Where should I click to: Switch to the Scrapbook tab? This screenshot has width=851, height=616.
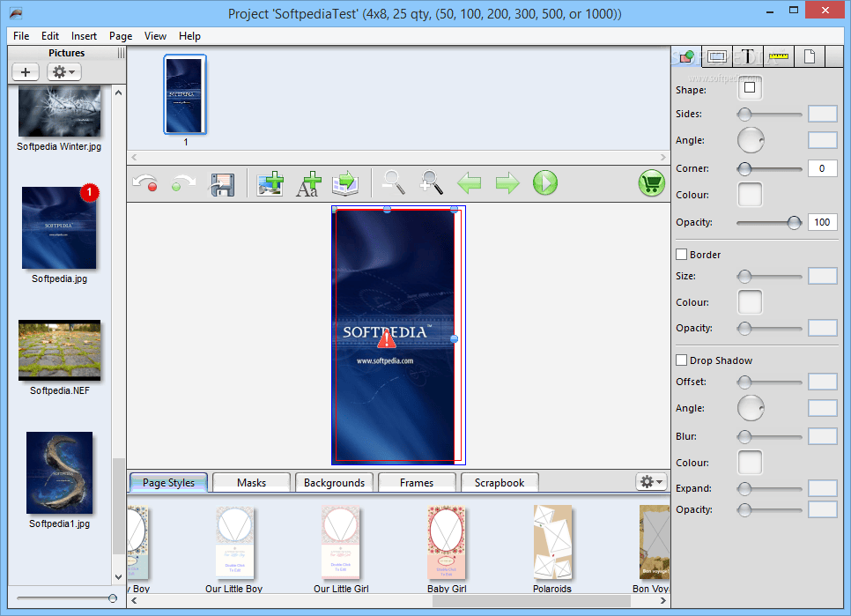pos(499,482)
